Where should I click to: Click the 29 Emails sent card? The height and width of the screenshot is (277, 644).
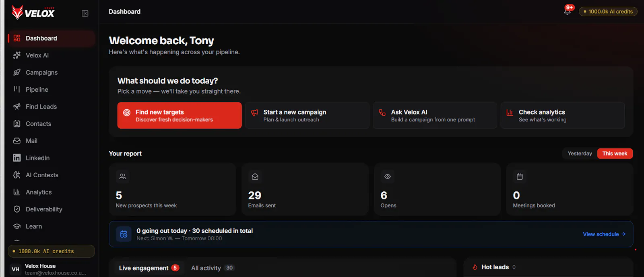pos(305,189)
